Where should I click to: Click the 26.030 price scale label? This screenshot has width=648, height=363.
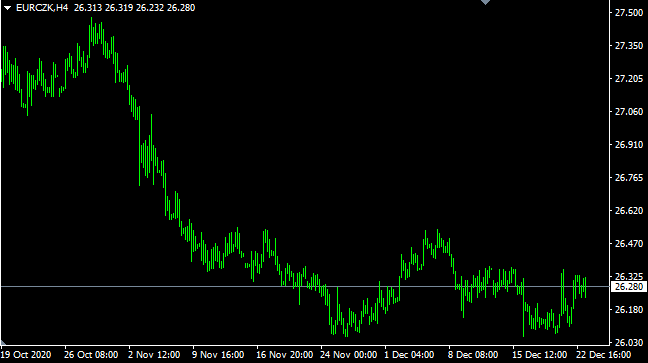(x=629, y=343)
